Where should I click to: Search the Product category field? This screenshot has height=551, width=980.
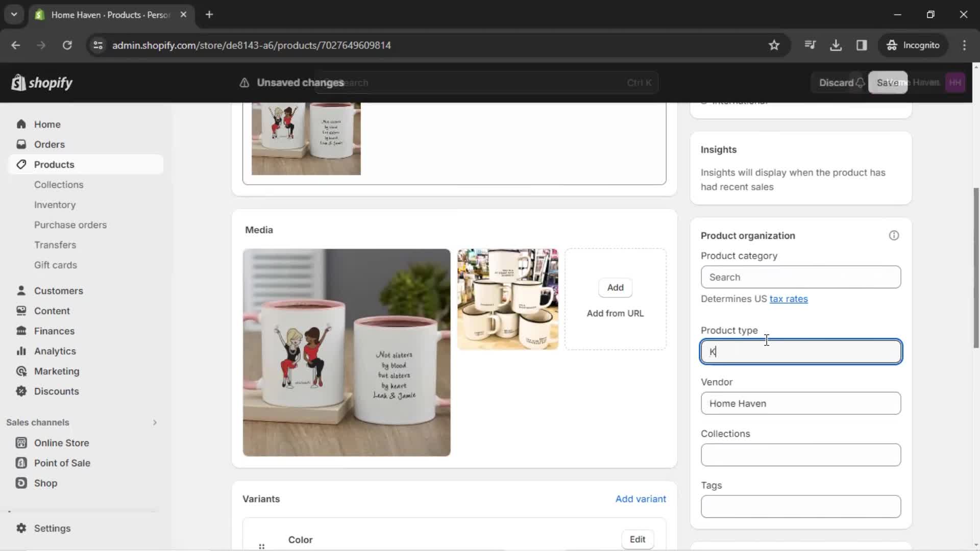point(801,277)
